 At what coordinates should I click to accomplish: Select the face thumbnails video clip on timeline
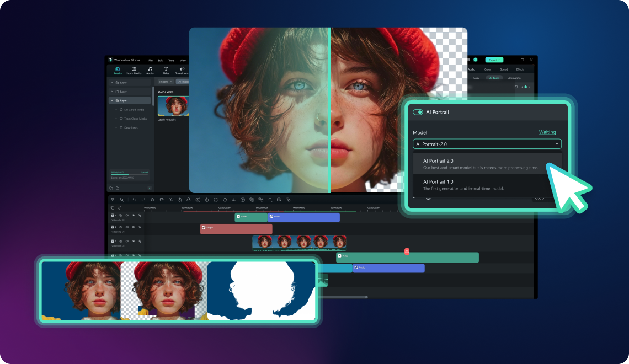[299, 243]
